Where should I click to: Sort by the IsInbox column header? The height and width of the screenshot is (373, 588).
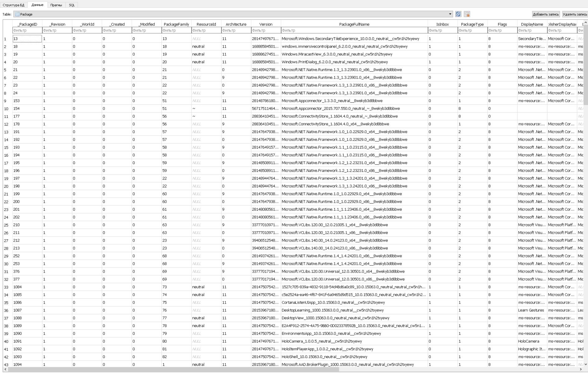pos(442,24)
